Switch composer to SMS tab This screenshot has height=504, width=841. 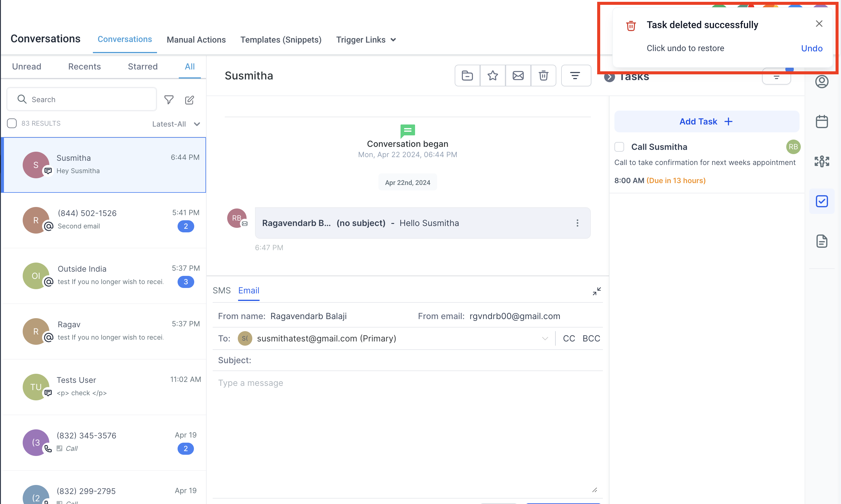[x=221, y=290]
